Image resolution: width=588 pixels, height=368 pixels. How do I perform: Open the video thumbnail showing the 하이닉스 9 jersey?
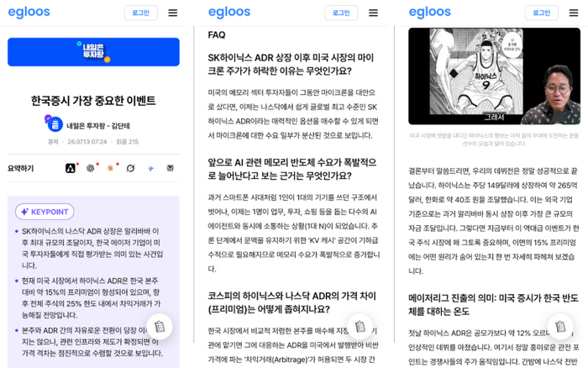494,76
